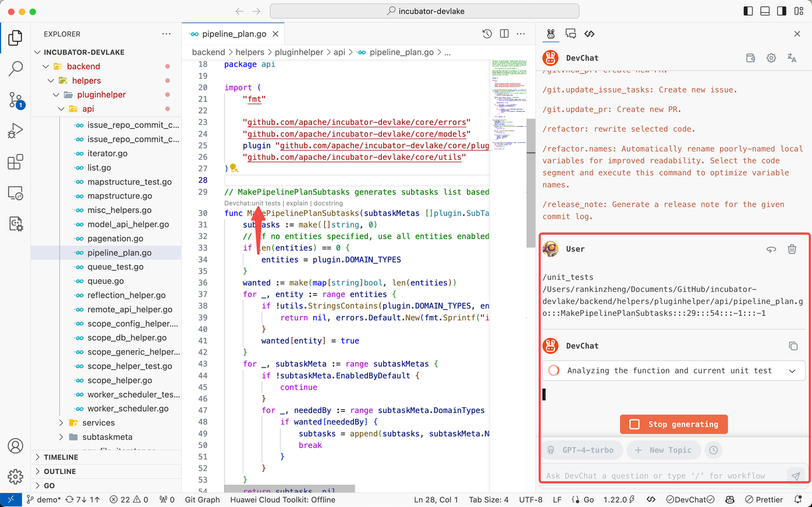Image resolution: width=812 pixels, height=507 pixels.
Task: Focus the Ask DevChat input field
Action: (663, 475)
